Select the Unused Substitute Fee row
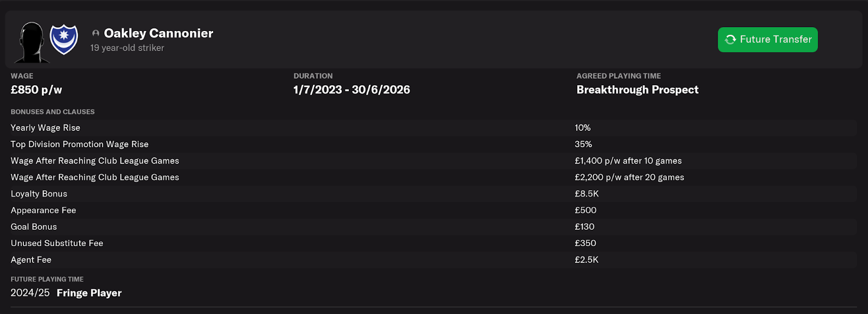 (433, 243)
